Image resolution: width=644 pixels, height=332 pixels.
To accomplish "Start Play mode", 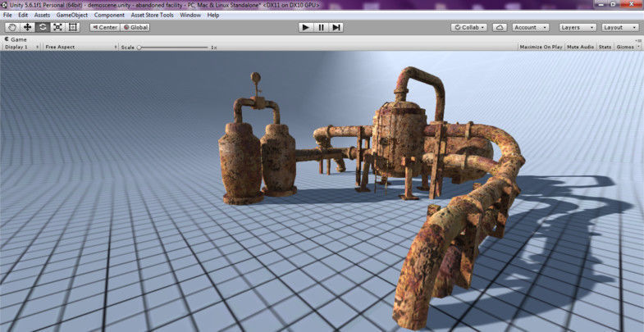I will click(x=305, y=28).
